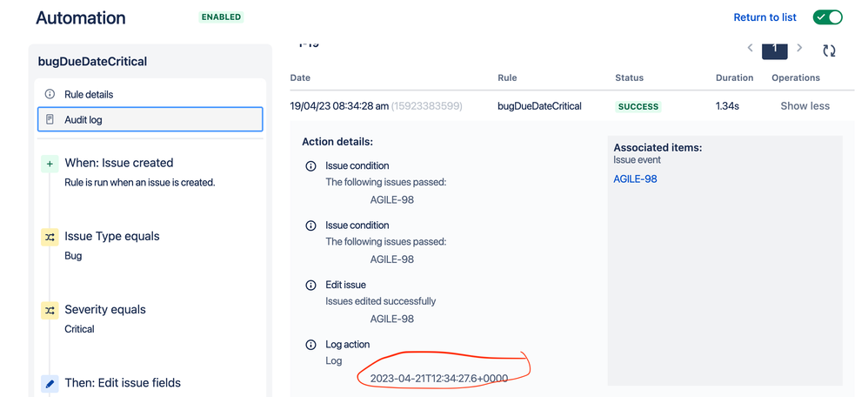868x397 pixels.
Task: Click the Critical severity value
Action: 80,329
